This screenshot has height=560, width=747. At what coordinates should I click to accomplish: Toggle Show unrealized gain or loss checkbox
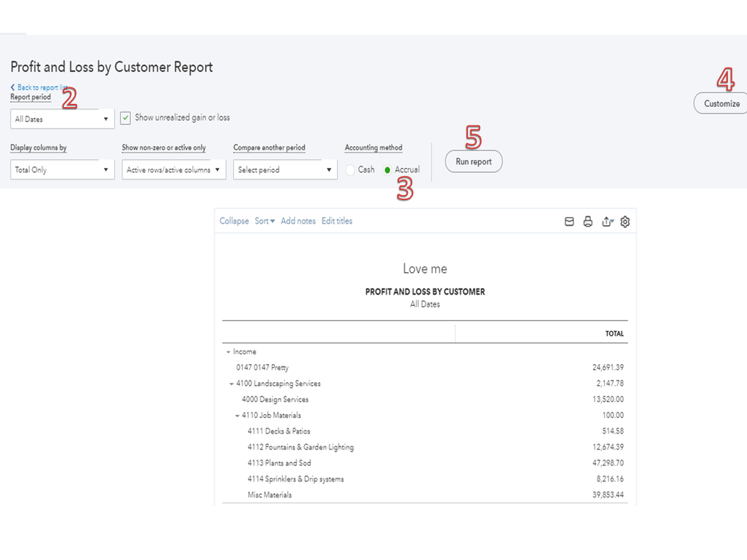click(126, 118)
